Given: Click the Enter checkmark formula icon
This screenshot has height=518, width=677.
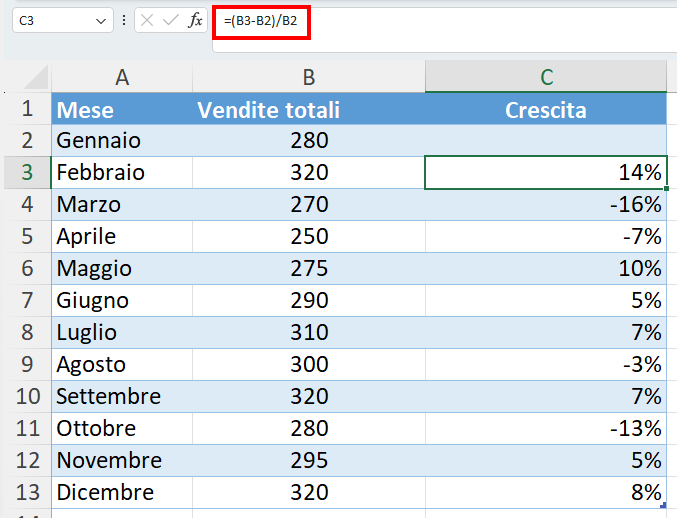Looking at the screenshot, I should pos(171,20).
